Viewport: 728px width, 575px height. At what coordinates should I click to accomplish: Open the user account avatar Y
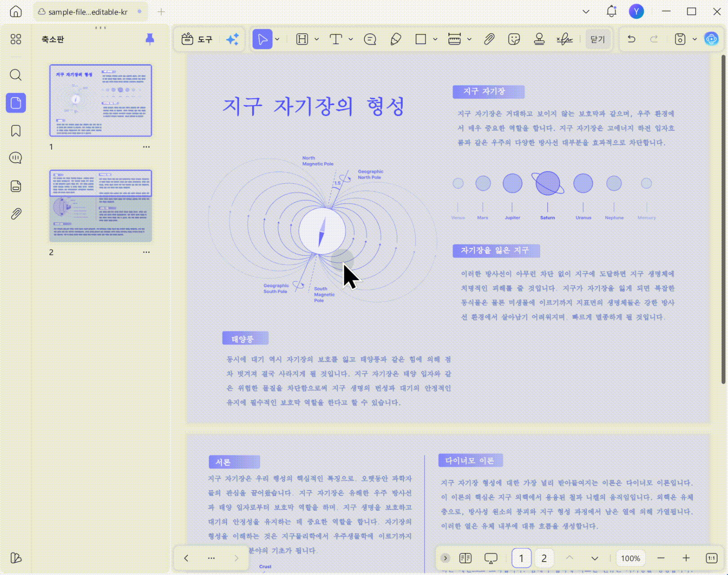point(636,12)
